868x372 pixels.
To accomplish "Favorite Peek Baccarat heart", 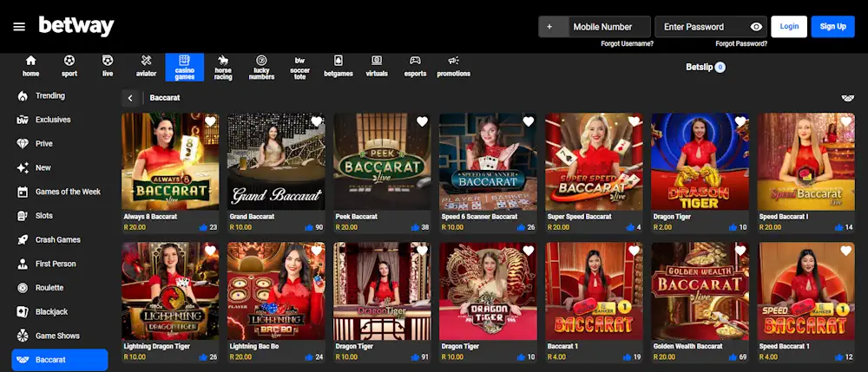I will click(x=423, y=121).
